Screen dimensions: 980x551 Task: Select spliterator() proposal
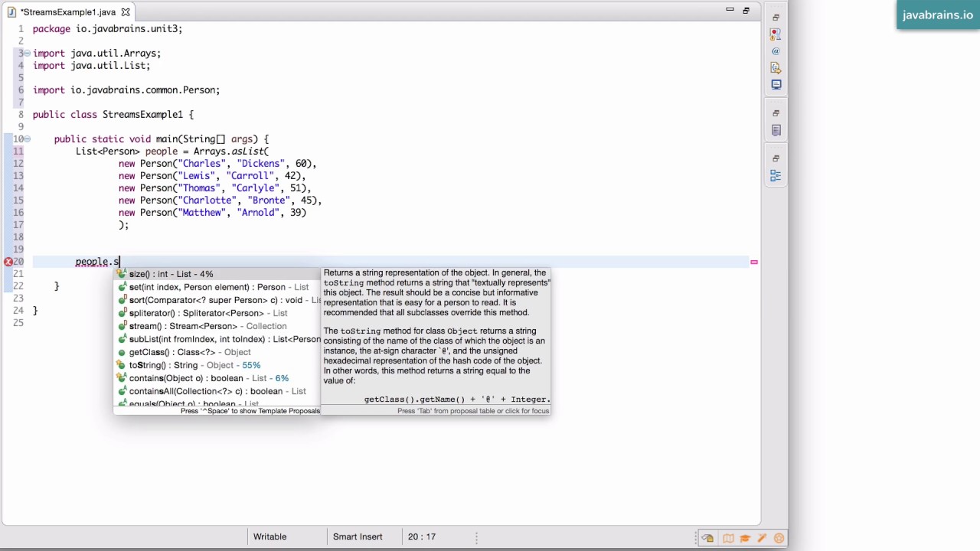point(217,313)
